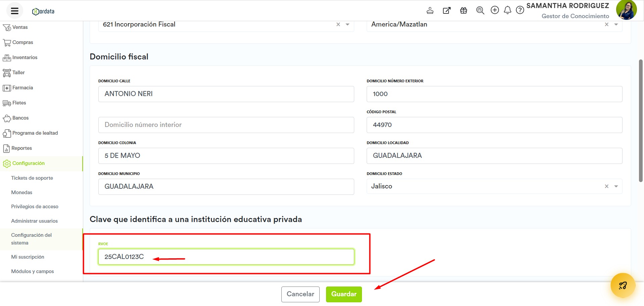Click the Bancos piggy bank icon
Image resolution: width=644 pixels, height=306 pixels.
[7, 118]
